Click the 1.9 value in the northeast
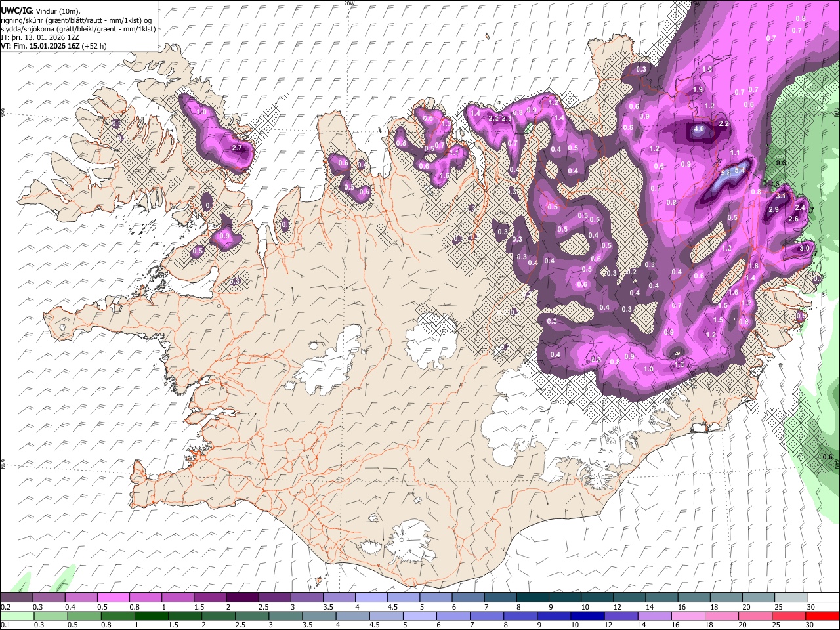The height and width of the screenshot is (630, 840). coord(698,89)
